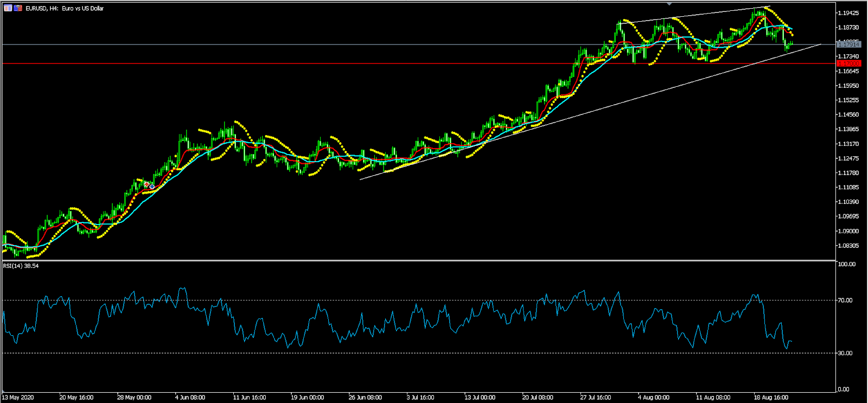The image size is (868, 403).
Task: Click the 11 Aug 08:00 time label
Action: pos(713,398)
